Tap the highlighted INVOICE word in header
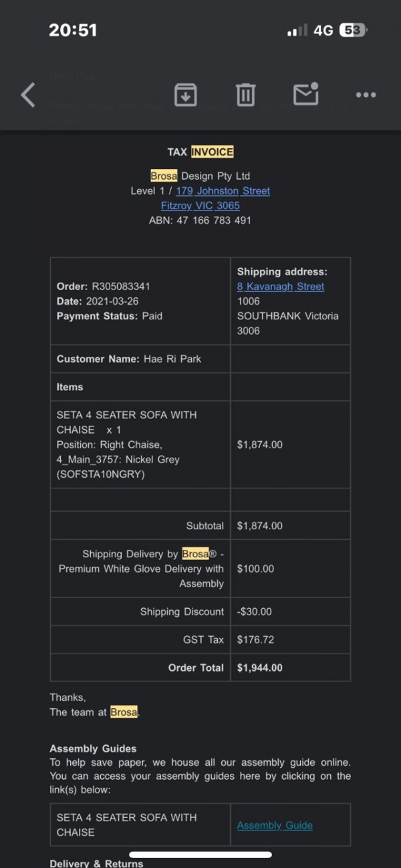Screen dimensions: 401x868 tap(213, 152)
